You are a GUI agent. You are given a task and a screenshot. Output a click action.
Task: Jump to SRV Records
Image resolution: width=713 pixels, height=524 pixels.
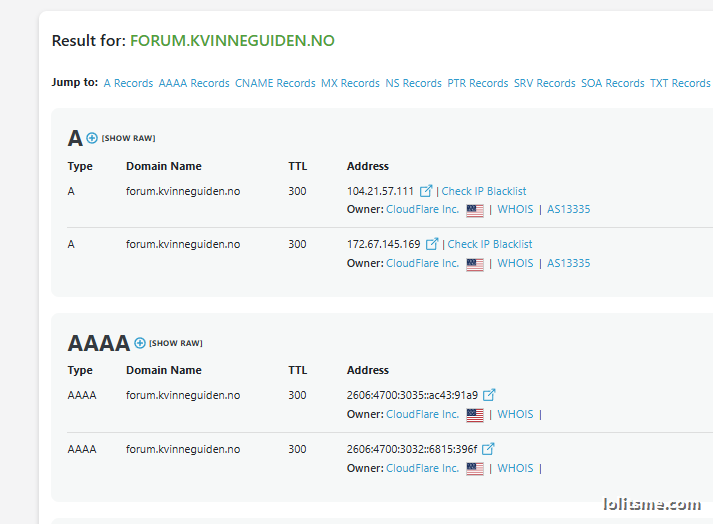[x=544, y=83]
